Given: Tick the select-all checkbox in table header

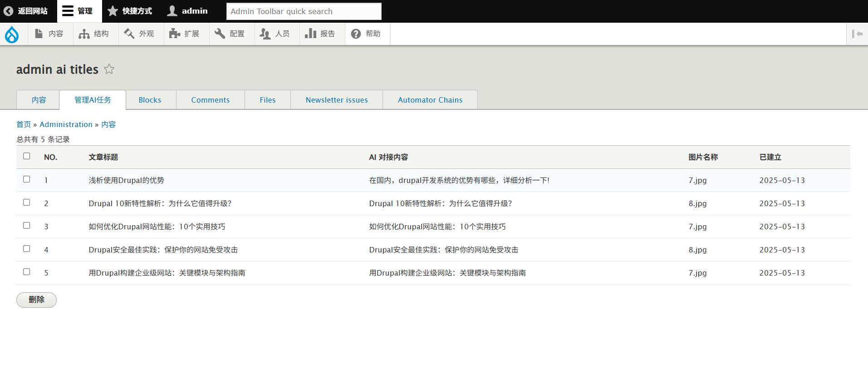Looking at the screenshot, I should click(27, 156).
